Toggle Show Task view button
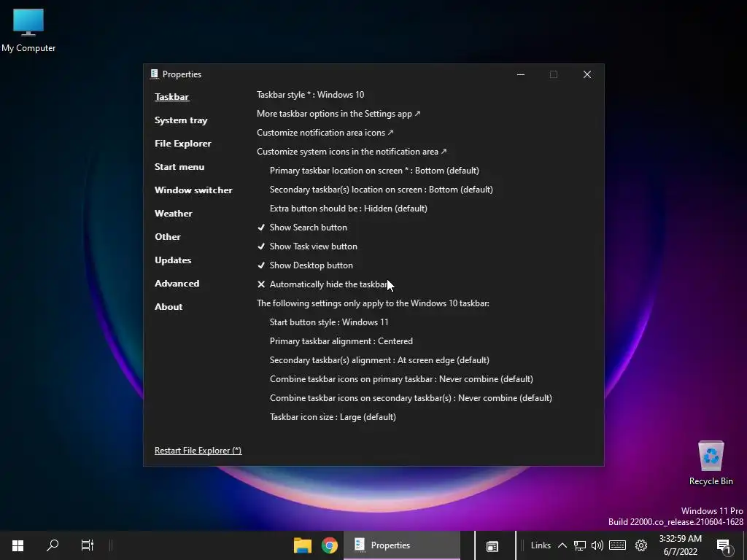The width and height of the screenshot is (747, 560). point(307,246)
